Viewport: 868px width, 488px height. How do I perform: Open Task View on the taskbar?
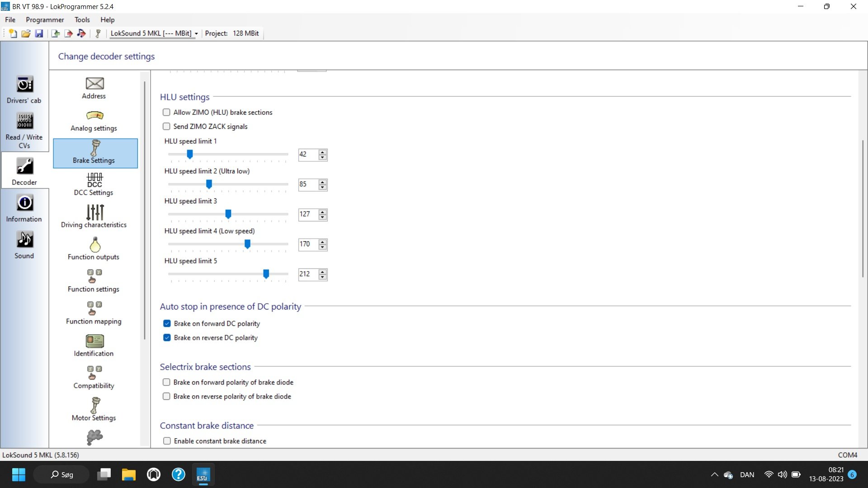click(x=104, y=475)
